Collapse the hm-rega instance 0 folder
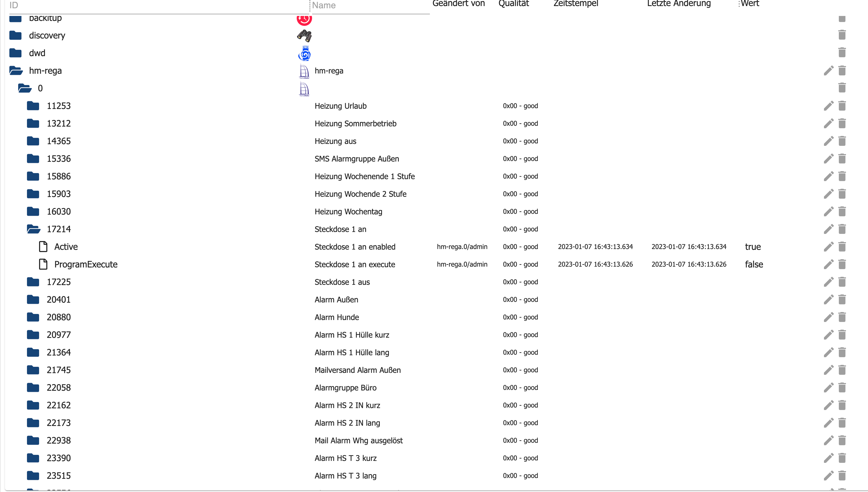 click(25, 88)
